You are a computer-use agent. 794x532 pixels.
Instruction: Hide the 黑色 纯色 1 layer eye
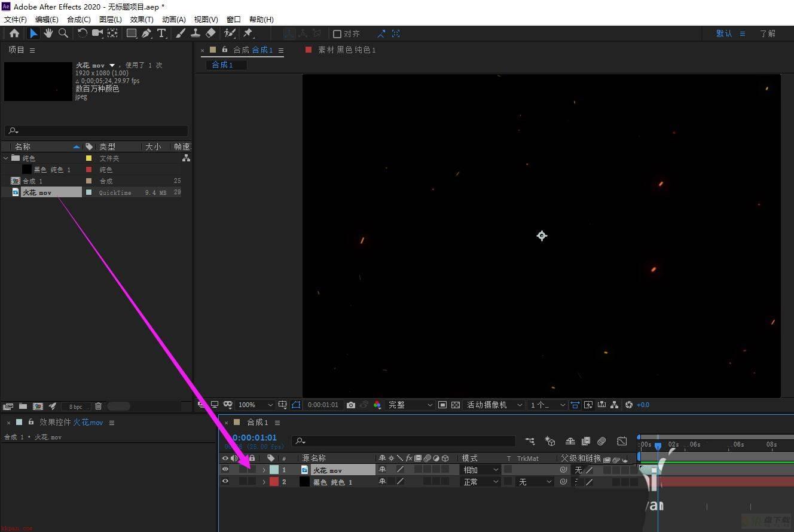225,482
